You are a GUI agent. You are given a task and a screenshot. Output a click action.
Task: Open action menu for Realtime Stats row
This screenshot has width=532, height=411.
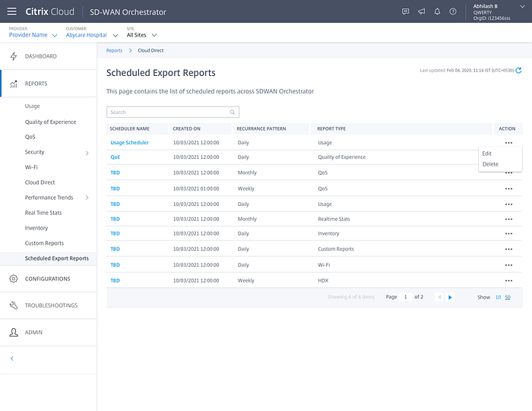coord(508,220)
